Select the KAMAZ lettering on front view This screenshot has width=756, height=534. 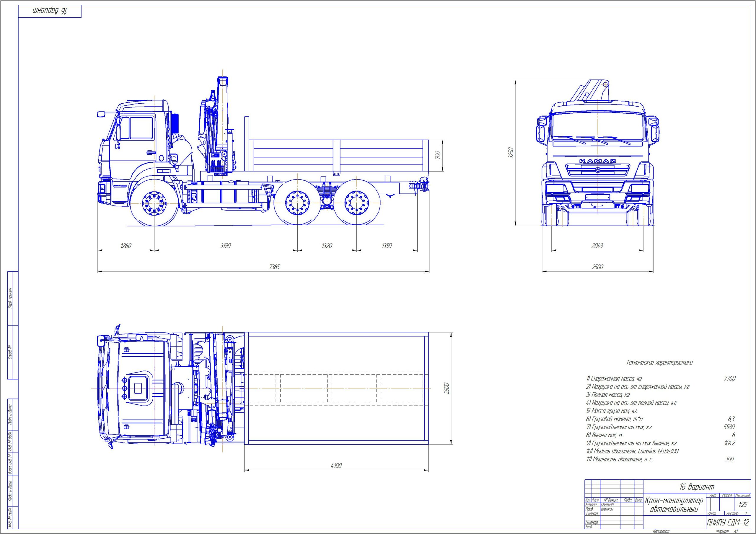[597, 161]
